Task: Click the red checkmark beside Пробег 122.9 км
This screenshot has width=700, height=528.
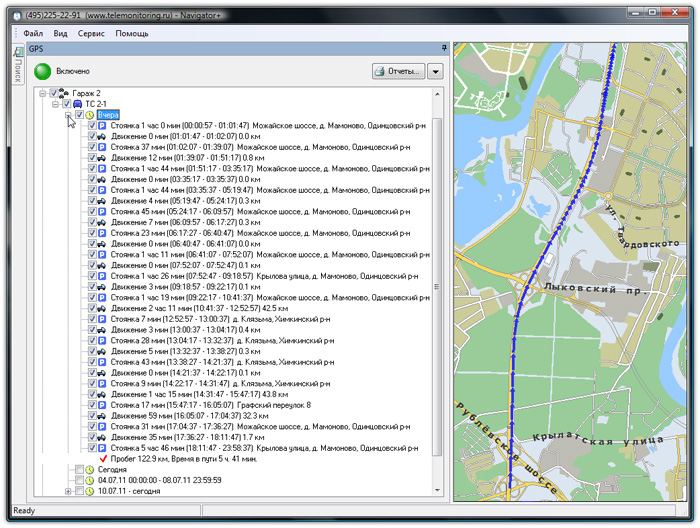Action: [x=103, y=458]
